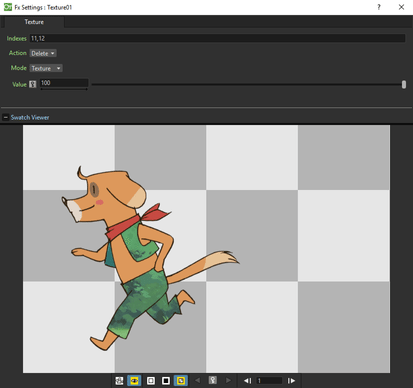Screen dimensions: 413x388
Task: Open the Action dropdown showing Delete
Action: point(43,53)
